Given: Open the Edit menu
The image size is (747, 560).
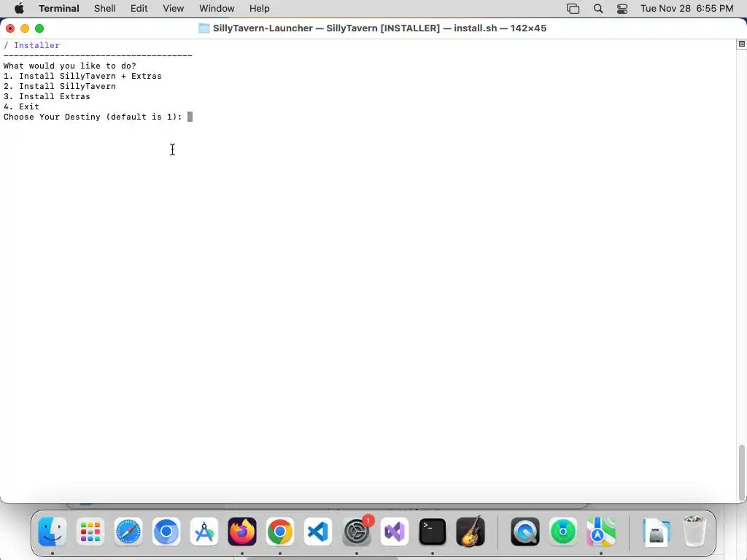Looking at the screenshot, I should 139,9.
